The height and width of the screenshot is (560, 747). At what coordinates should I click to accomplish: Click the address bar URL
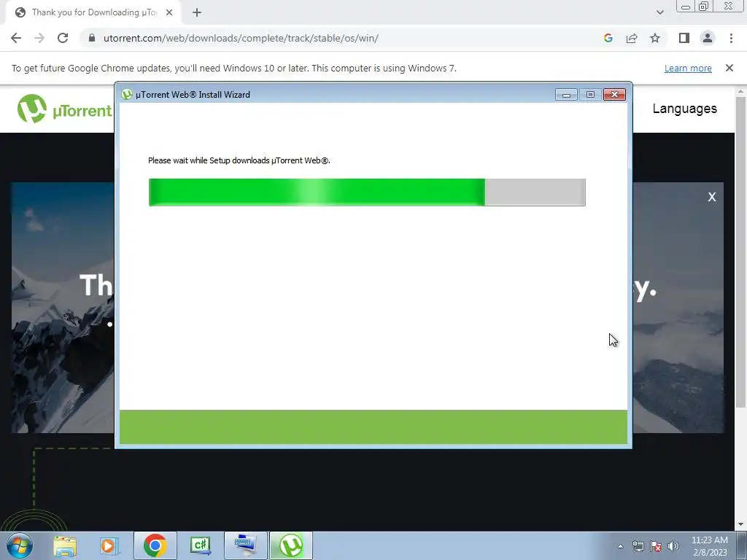point(241,38)
